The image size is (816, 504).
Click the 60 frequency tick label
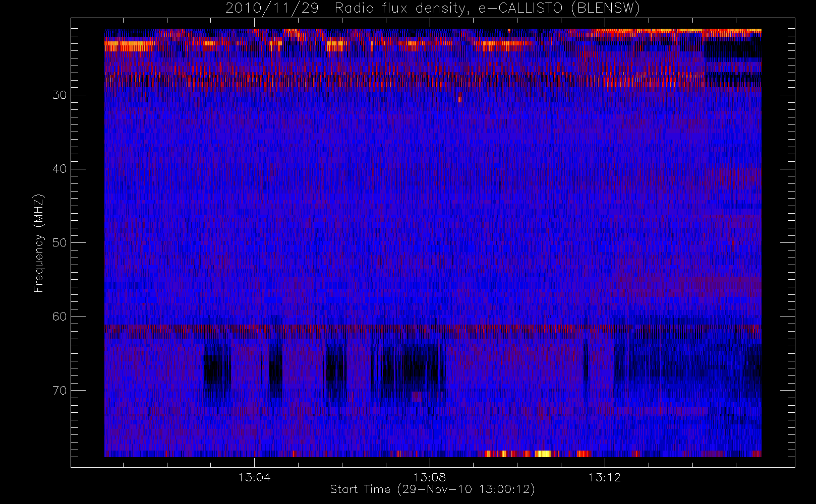[x=60, y=317]
